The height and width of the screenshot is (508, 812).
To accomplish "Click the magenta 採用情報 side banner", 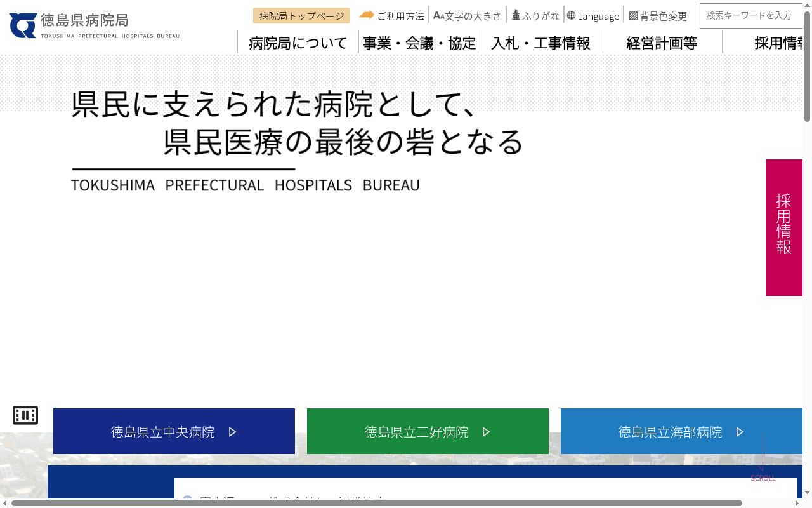I will pyautogui.click(x=784, y=227).
